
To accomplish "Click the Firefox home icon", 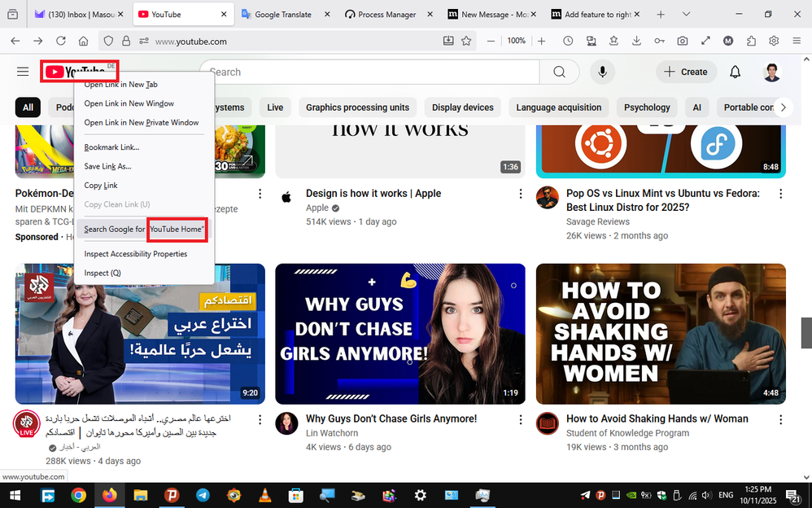I will (83, 41).
